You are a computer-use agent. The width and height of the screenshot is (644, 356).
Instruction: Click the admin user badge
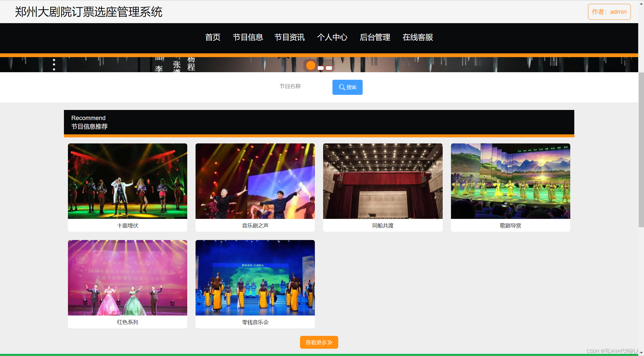click(x=609, y=12)
